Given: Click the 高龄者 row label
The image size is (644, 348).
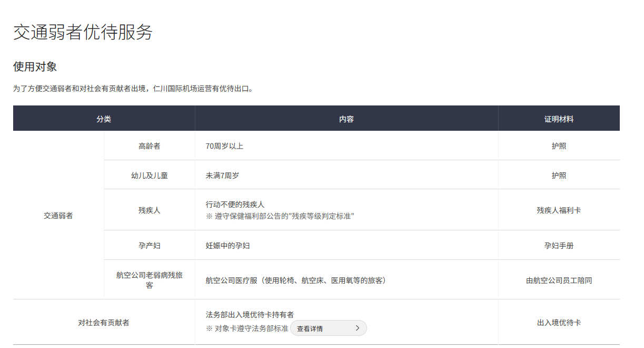Looking at the screenshot, I should [150, 146].
